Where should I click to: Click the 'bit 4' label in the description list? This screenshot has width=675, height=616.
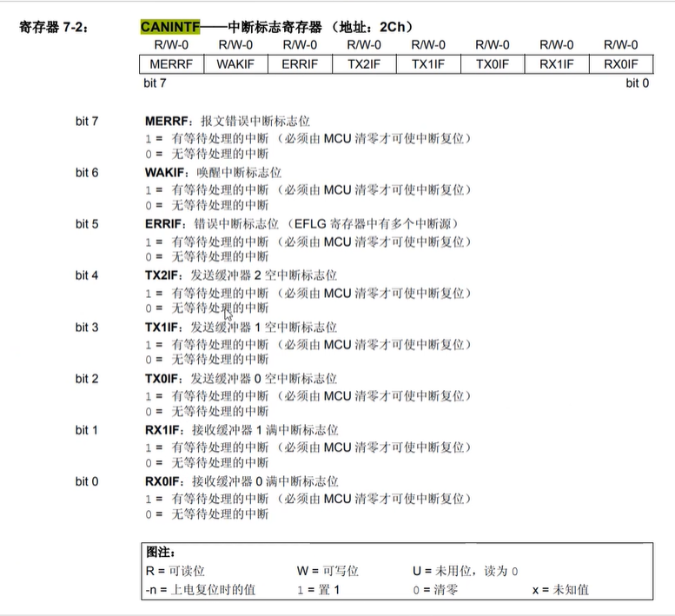click(x=87, y=275)
